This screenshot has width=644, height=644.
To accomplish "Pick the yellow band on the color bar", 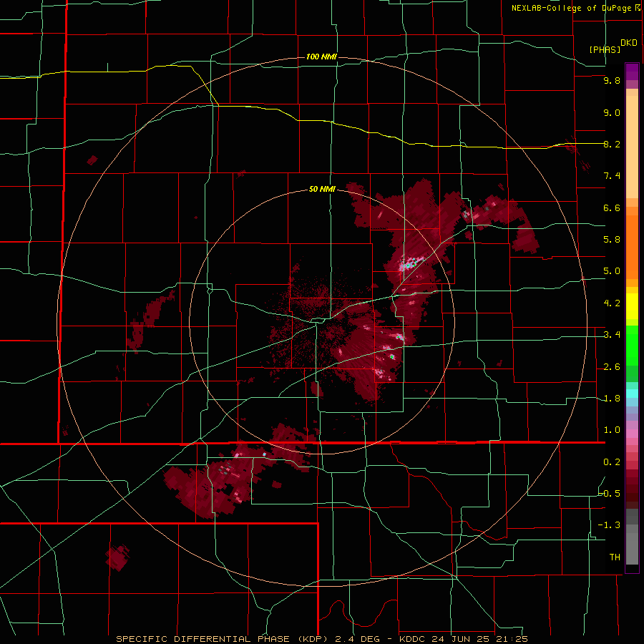I will click(x=632, y=306).
